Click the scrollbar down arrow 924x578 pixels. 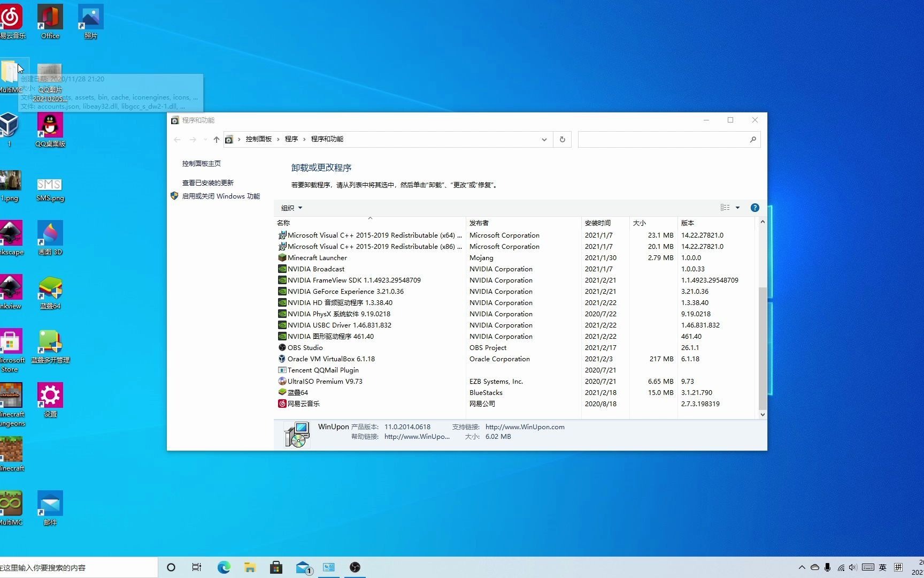pyautogui.click(x=763, y=415)
